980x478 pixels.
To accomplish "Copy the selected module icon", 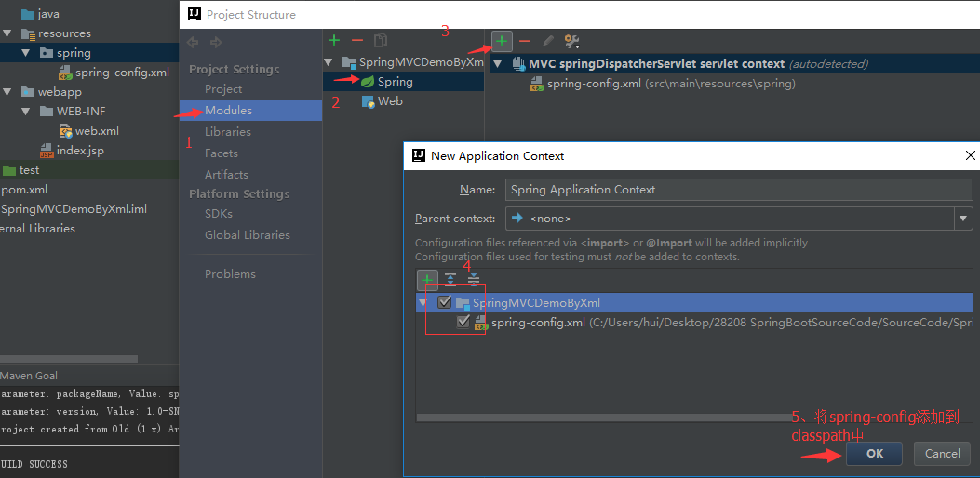I will pyautogui.click(x=380, y=41).
